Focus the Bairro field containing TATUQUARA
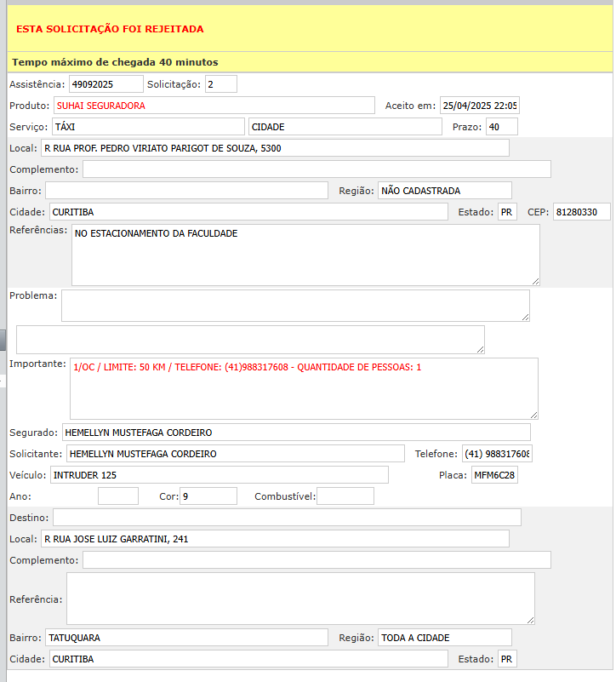This screenshot has height=682, width=616. point(186,638)
